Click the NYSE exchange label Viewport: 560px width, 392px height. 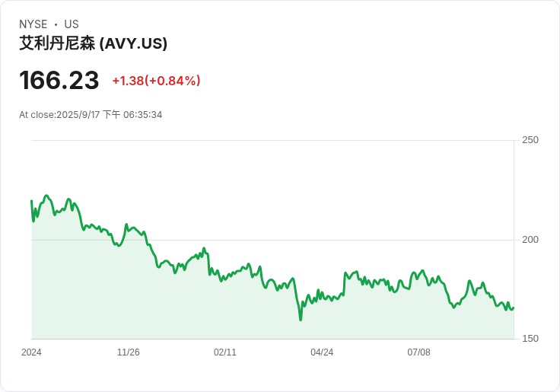click(33, 24)
